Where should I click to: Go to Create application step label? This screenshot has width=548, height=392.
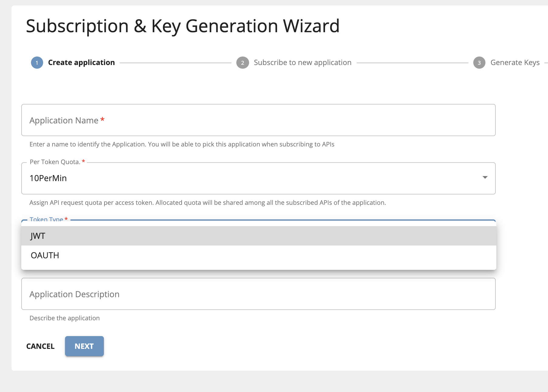pyautogui.click(x=81, y=63)
